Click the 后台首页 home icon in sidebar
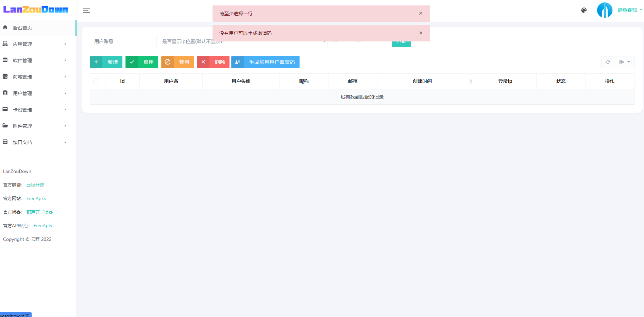The height and width of the screenshot is (317, 644). (5, 28)
